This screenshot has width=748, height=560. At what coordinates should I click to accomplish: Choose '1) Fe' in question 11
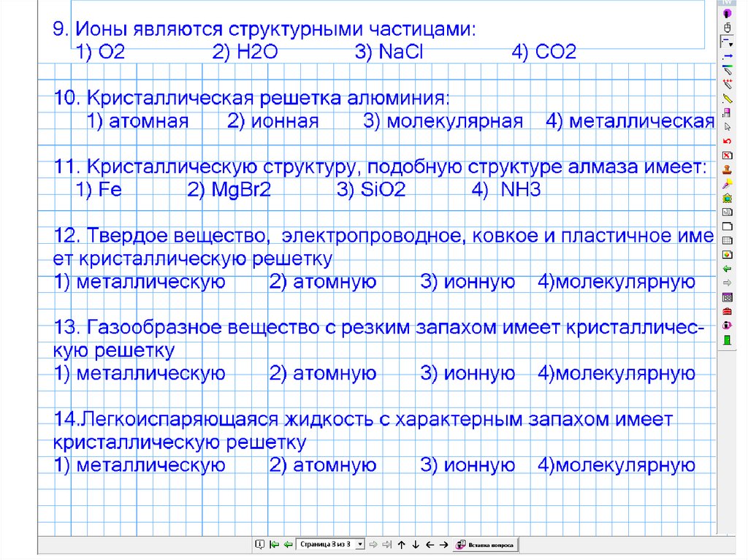99,190
